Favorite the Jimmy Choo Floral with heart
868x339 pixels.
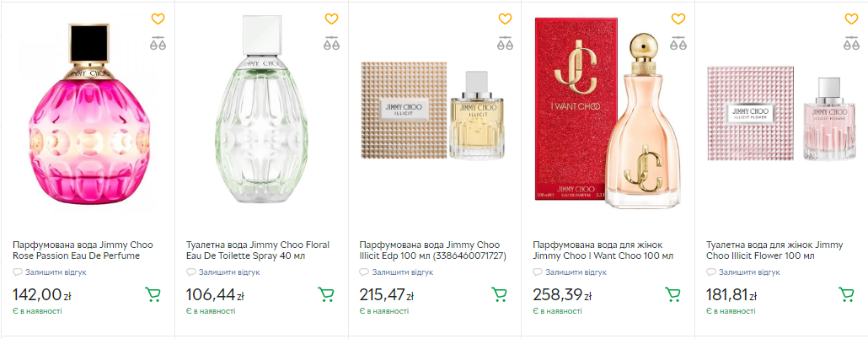click(331, 19)
